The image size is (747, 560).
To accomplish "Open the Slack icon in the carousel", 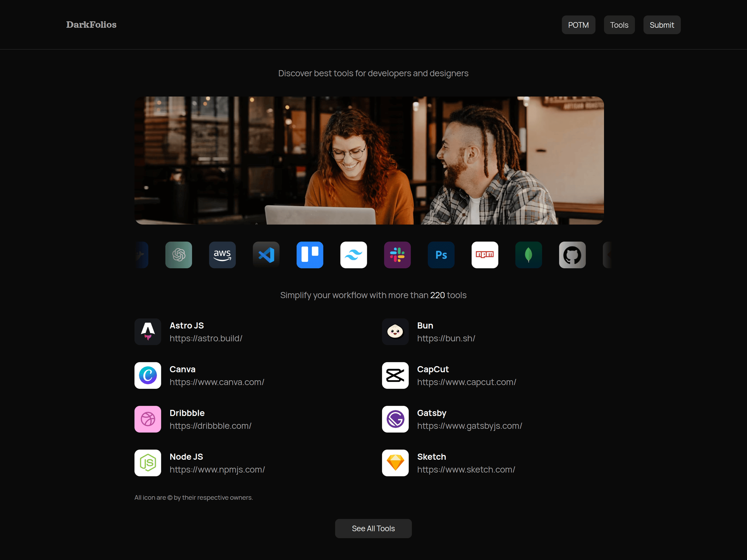I will pyautogui.click(x=397, y=255).
